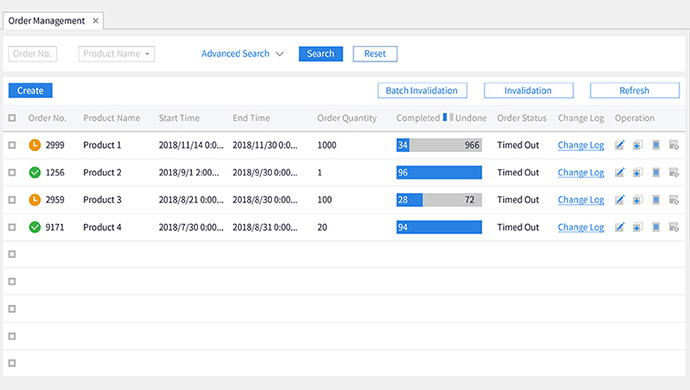The image size is (690, 390).
Task: Check the empty row box just below order 9171
Action: [12, 254]
